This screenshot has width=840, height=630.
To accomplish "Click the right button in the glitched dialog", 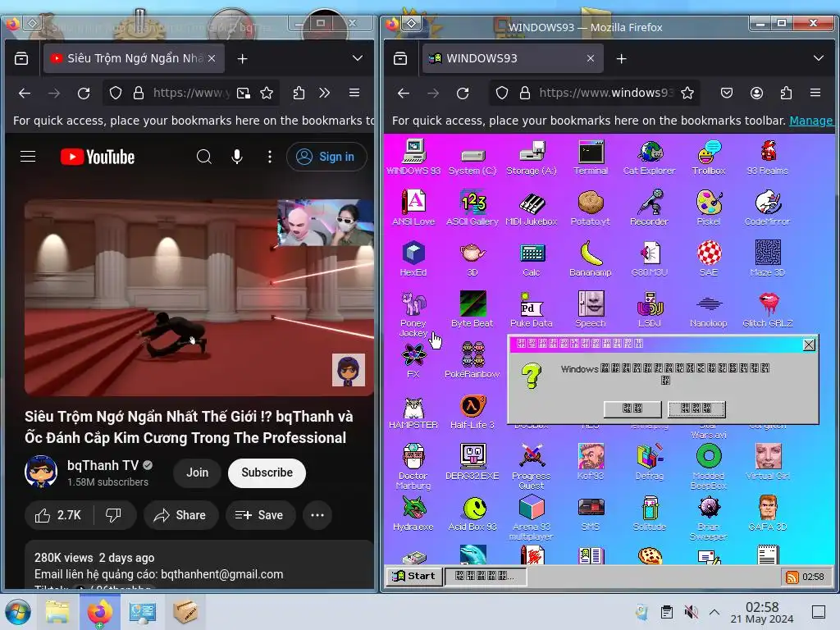I will (x=696, y=409).
